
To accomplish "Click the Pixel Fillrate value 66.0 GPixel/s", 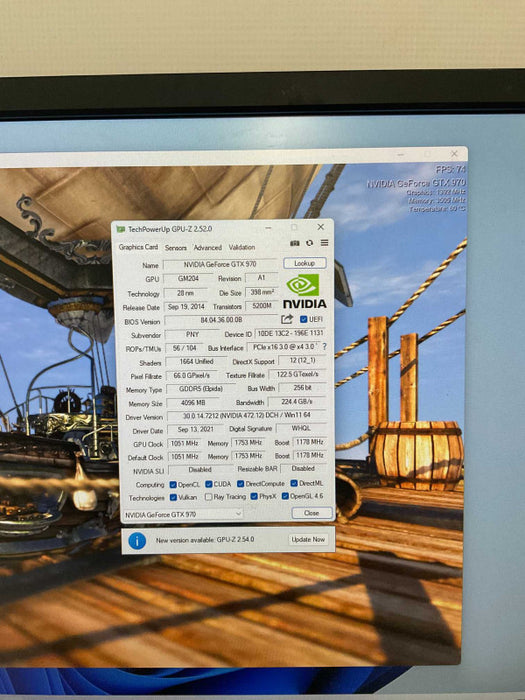I will click(192, 376).
